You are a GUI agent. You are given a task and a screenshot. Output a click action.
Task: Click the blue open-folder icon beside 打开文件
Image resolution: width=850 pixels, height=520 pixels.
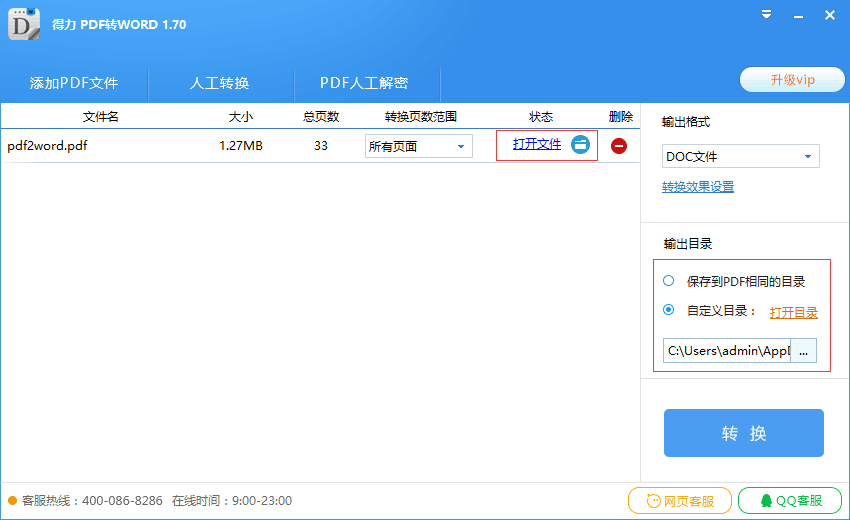click(581, 145)
